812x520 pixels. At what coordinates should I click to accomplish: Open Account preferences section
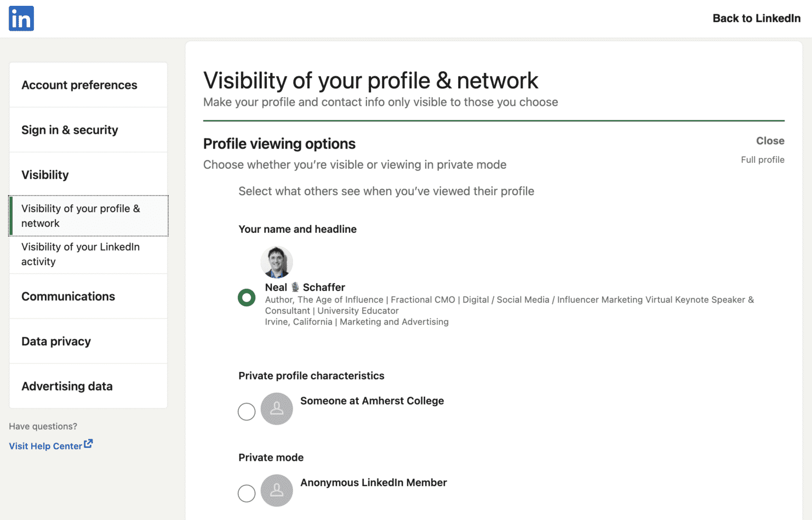79,85
